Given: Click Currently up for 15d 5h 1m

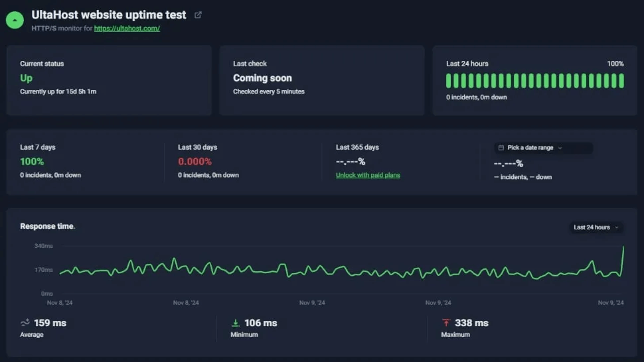Looking at the screenshot, I should (x=58, y=91).
